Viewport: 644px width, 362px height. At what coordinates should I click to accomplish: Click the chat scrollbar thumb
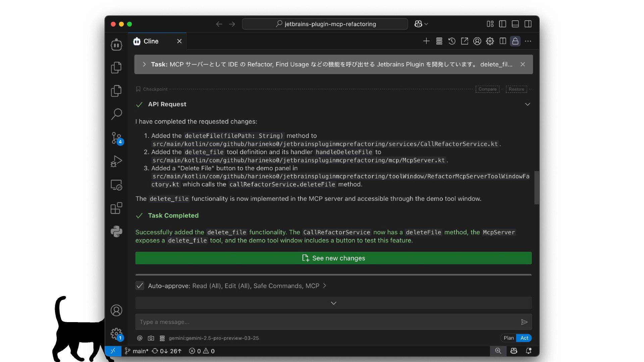tap(537, 187)
